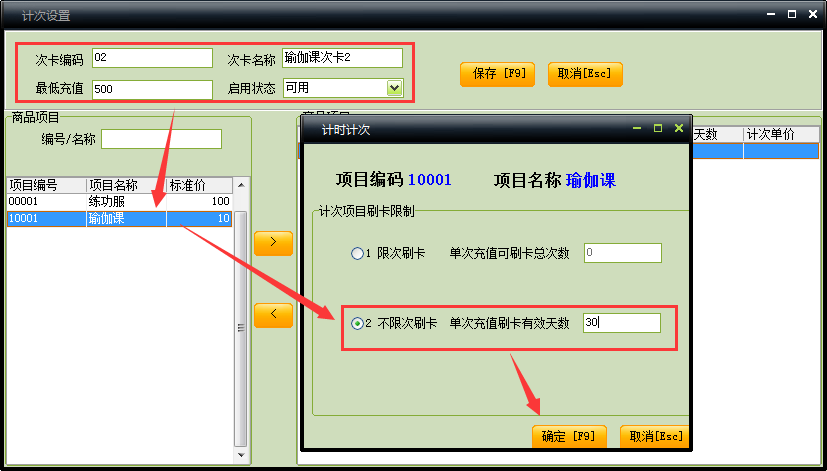The width and height of the screenshot is (827, 471).
Task: Remove item with the left arrow button
Action: [x=273, y=315]
